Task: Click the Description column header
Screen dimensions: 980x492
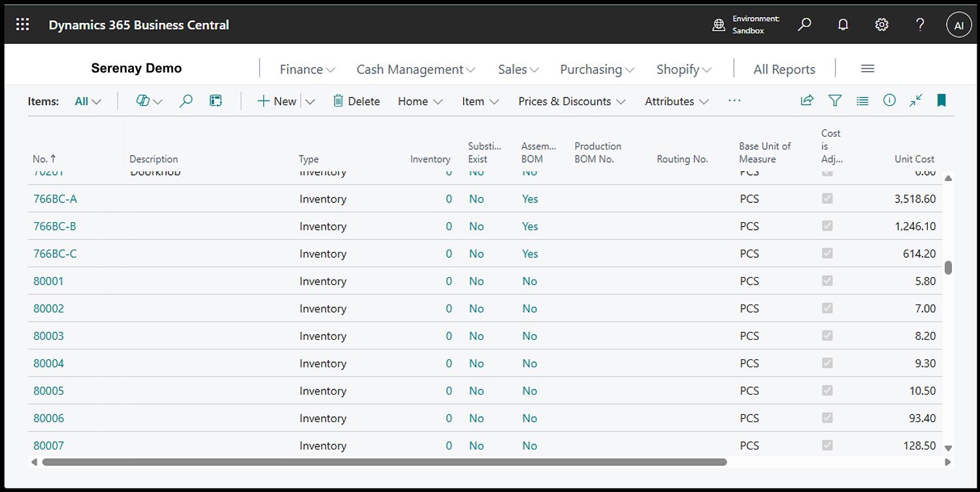Action: pyautogui.click(x=154, y=159)
